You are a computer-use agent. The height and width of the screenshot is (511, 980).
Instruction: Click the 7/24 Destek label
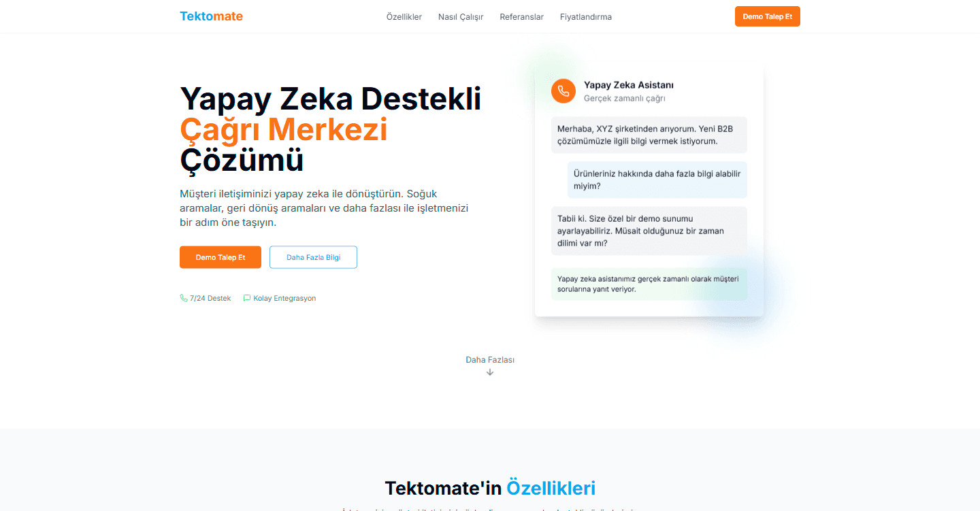pyautogui.click(x=210, y=298)
